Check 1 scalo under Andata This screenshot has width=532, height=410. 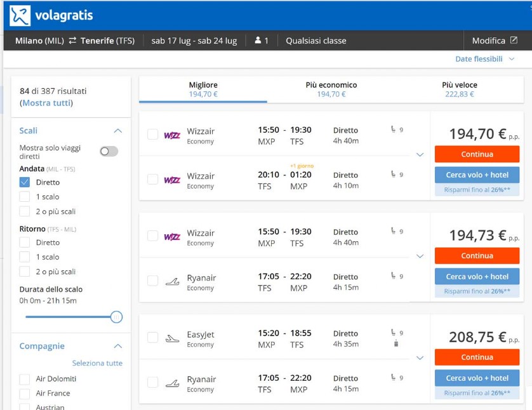pyautogui.click(x=24, y=197)
